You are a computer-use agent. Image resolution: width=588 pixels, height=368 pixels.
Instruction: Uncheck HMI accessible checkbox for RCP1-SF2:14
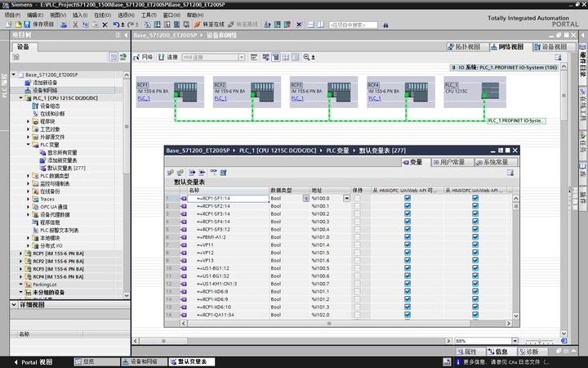pos(407,205)
